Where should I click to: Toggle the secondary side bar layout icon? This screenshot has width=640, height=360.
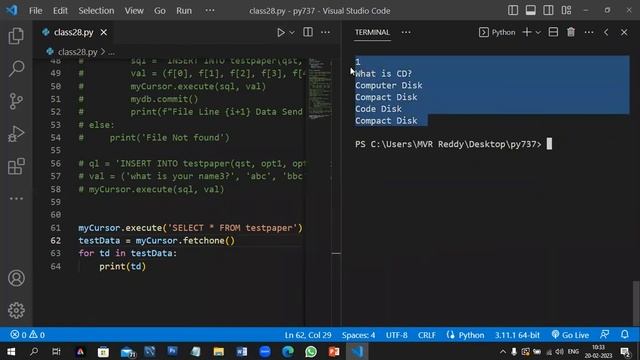[548, 10]
